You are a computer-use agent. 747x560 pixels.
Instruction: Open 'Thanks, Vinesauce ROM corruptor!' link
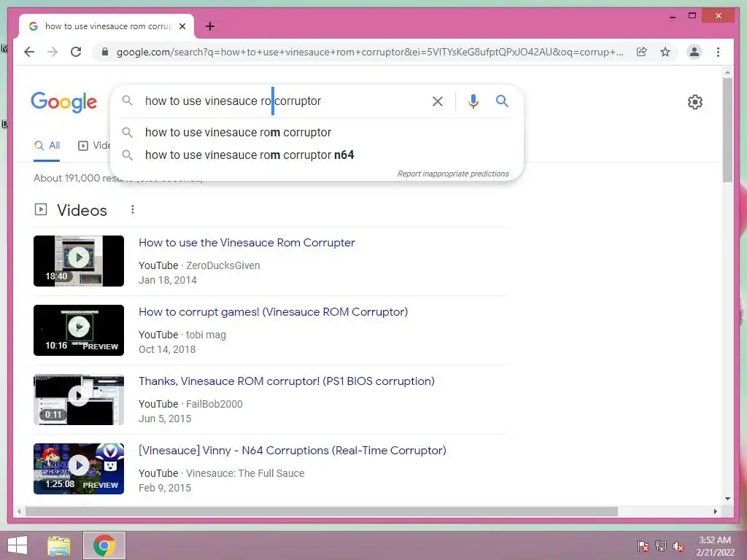point(286,381)
